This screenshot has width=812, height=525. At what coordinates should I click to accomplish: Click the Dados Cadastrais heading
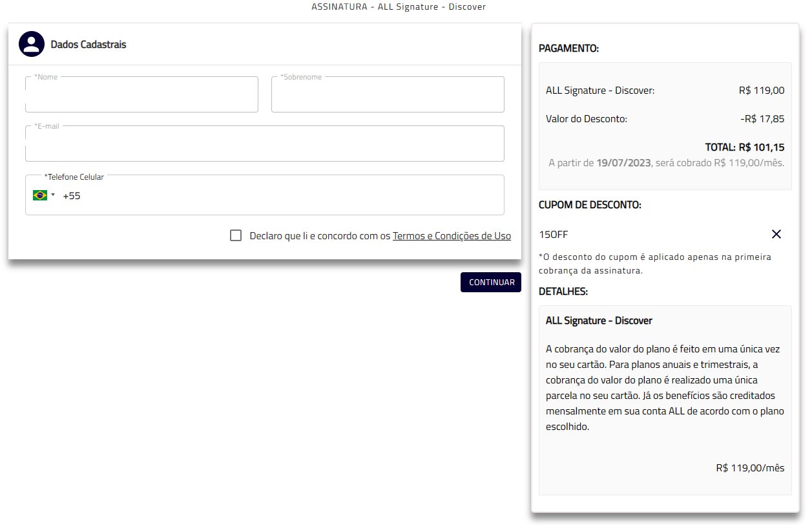coord(88,45)
